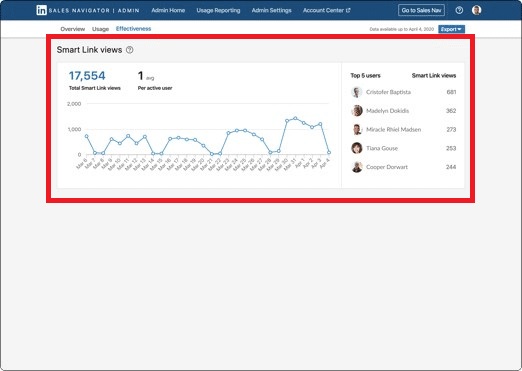This screenshot has width=522, height=371.
Task: Open Cristofer Baptista's name link
Action: point(388,92)
